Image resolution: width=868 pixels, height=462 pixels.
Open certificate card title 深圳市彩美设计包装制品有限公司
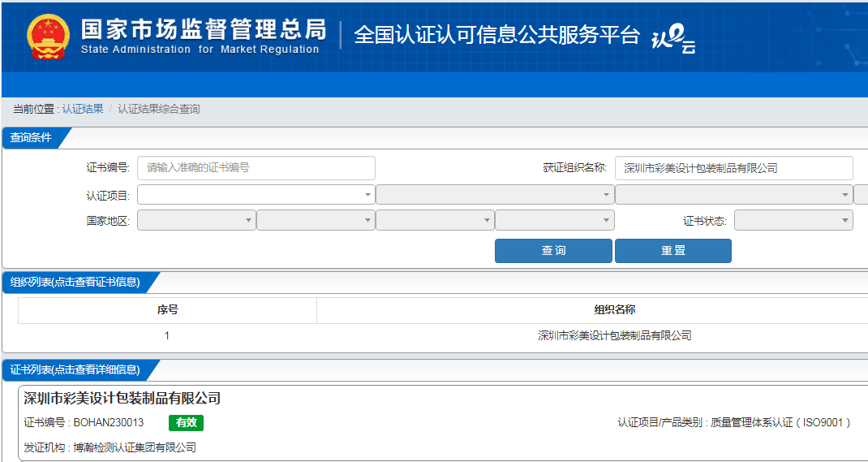coord(122,398)
